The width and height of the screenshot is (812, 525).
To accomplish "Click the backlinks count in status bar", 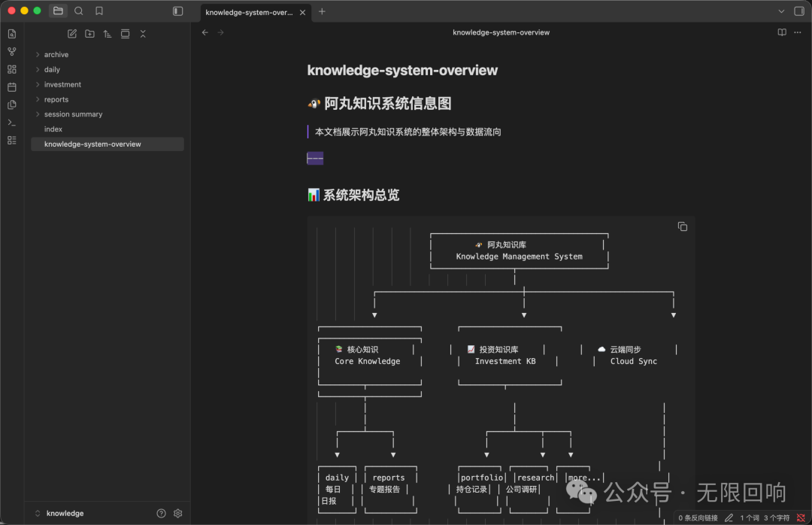I will coord(697,517).
